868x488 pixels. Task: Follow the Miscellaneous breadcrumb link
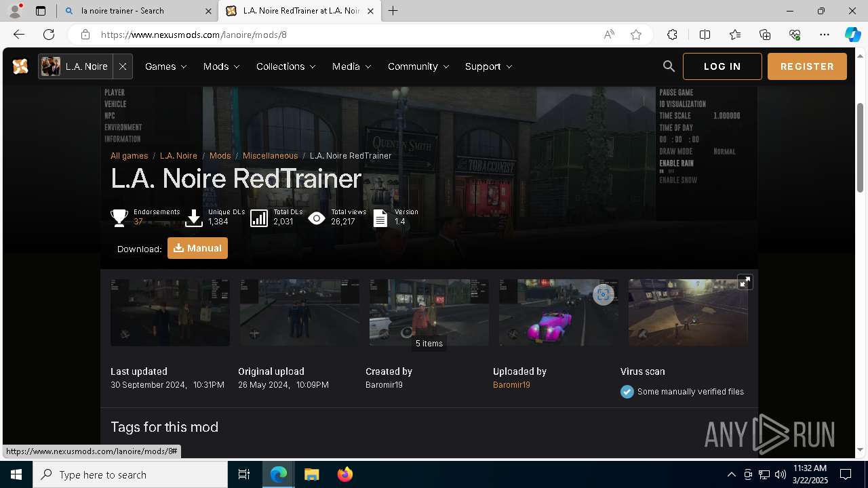click(x=270, y=156)
